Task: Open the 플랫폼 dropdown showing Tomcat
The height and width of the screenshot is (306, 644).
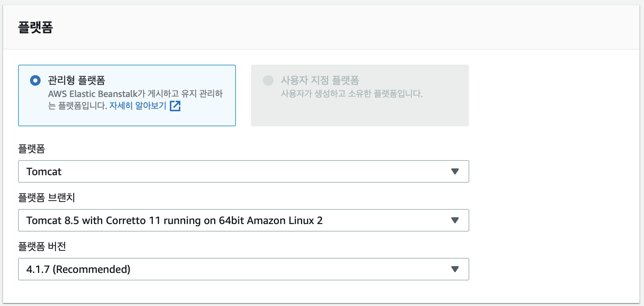Action: pos(225,171)
